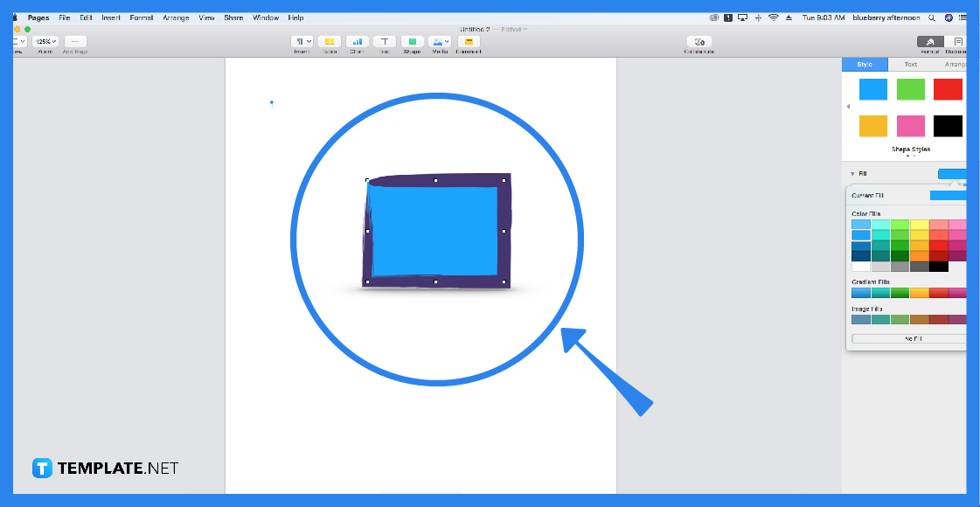Click the Collaborate toolbar icon
Screen dimensions: 980x507
(x=699, y=42)
